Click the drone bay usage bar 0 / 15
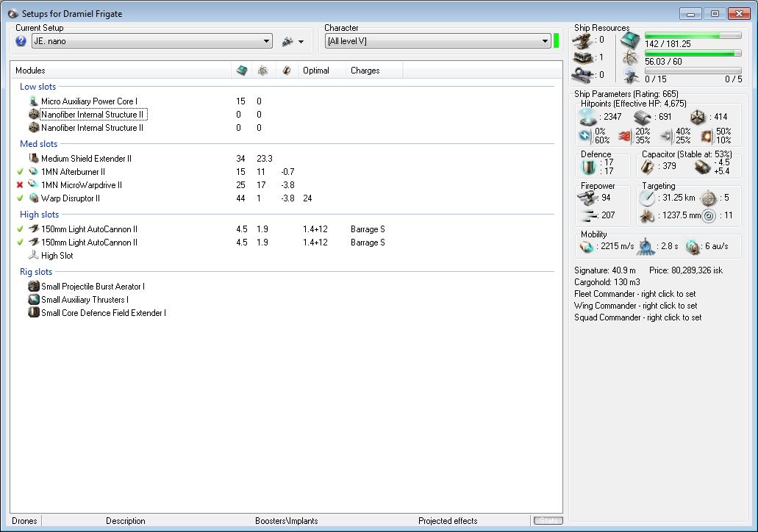 click(x=693, y=71)
